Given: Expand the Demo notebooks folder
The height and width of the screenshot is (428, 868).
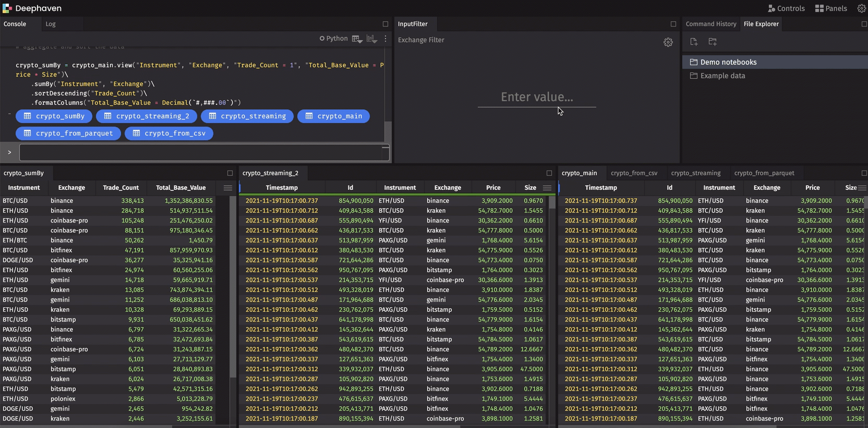Looking at the screenshot, I should 728,62.
